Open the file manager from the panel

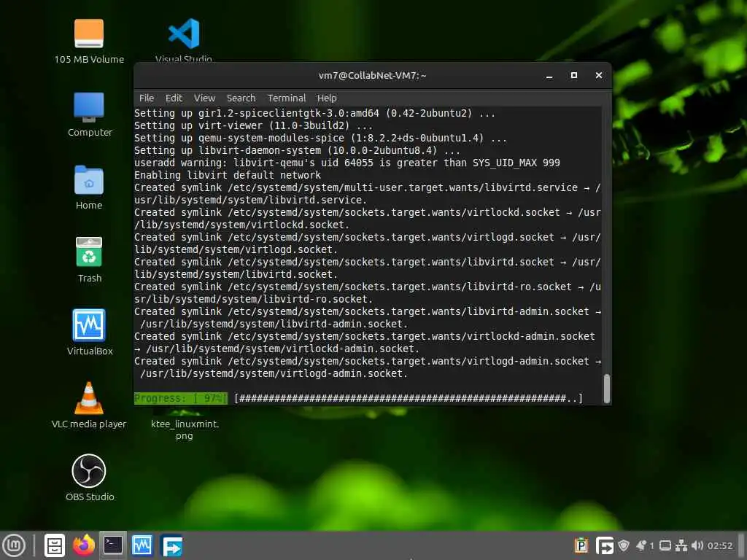click(x=55, y=545)
